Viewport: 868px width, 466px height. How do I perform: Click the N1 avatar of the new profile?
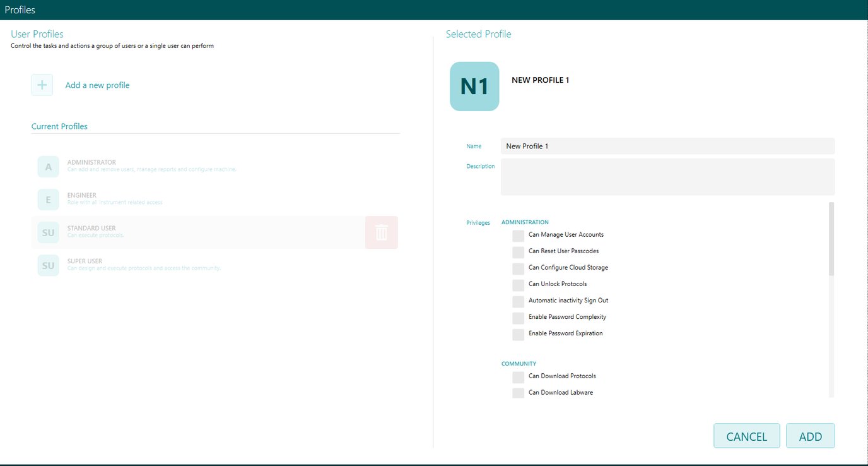(x=474, y=86)
